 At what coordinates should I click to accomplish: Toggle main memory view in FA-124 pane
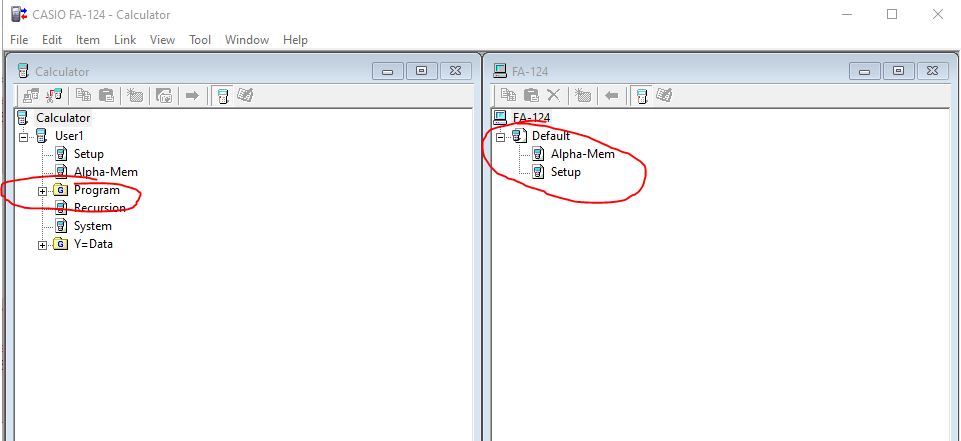pos(642,96)
